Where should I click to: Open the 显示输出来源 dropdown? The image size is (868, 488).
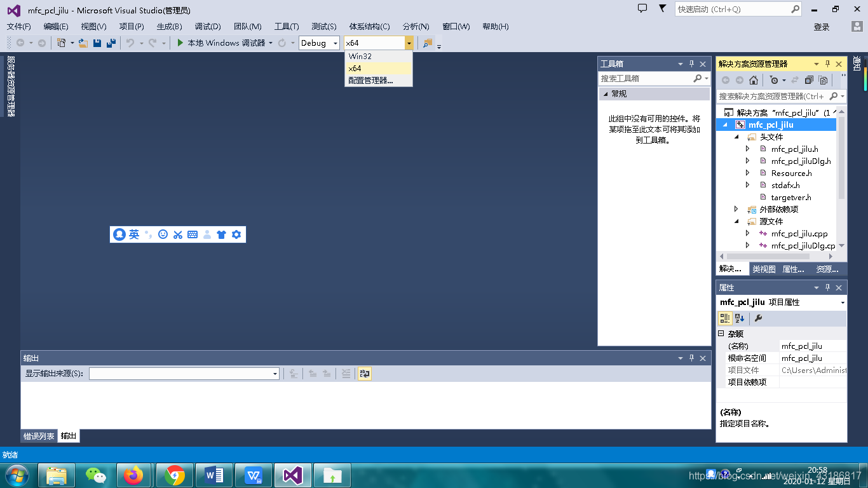[x=275, y=374]
